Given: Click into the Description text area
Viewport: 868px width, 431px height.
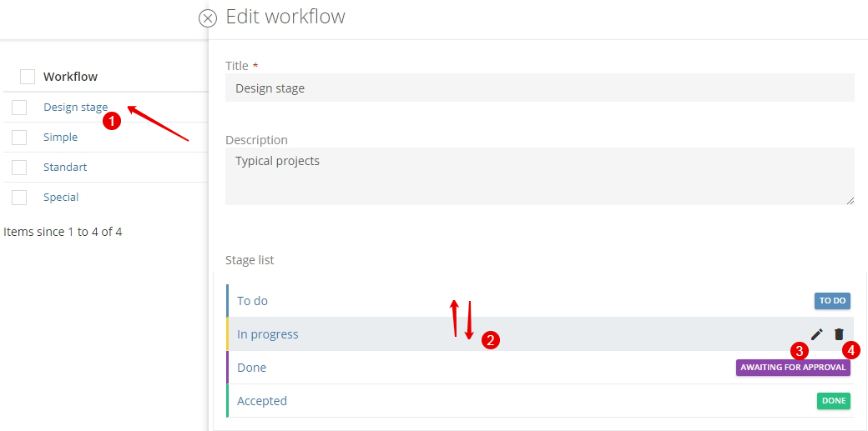Looking at the screenshot, I should pyautogui.click(x=540, y=177).
